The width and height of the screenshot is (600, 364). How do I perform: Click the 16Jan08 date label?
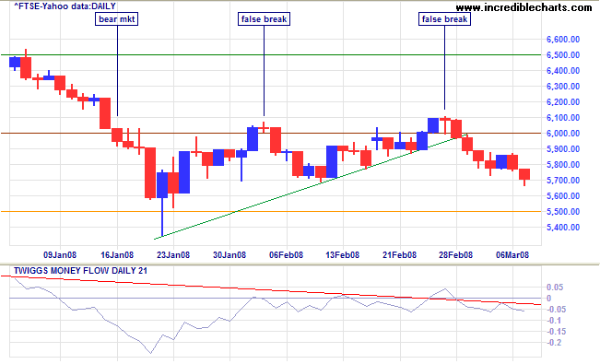click(117, 255)
